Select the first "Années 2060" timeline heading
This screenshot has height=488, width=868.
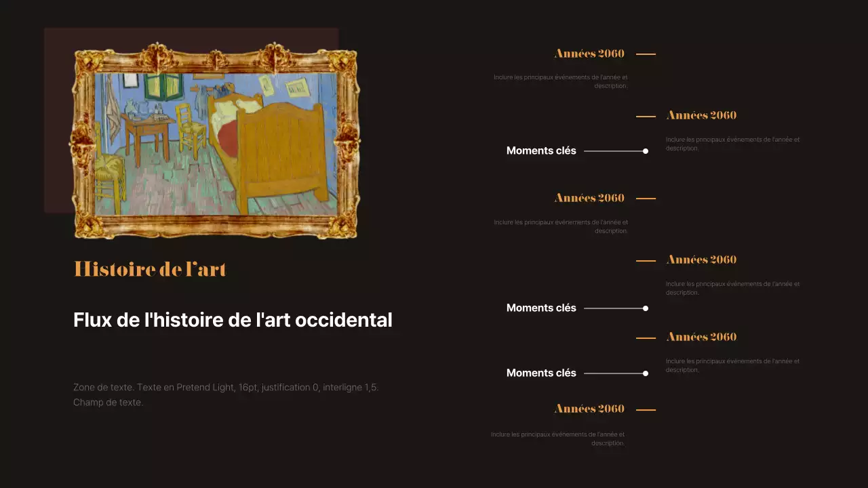click(589, 54)
